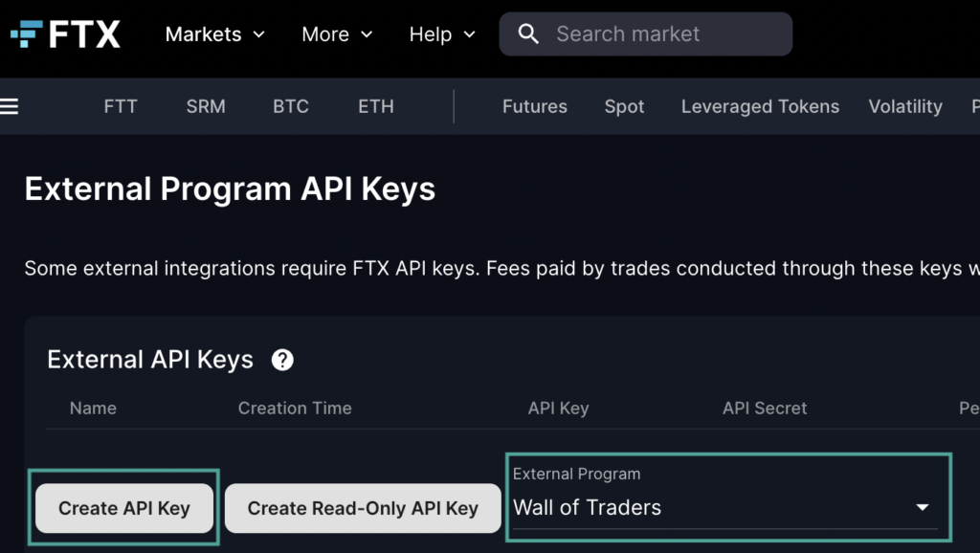This screenshot has height=553, width=980.
Task: Open the Leveraged Tokens tab
Action: 760,106
